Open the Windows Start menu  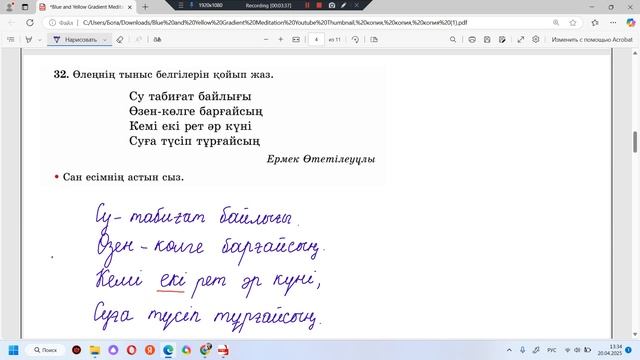pos(13,350)
